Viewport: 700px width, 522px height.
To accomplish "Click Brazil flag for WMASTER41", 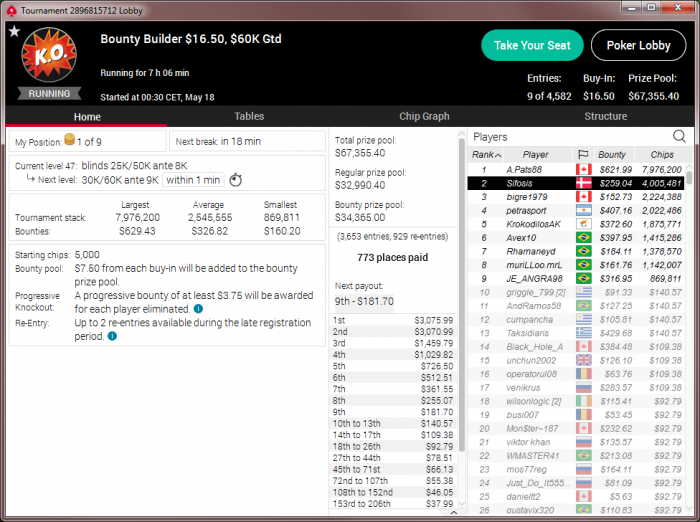I will [x=583, y=455].
